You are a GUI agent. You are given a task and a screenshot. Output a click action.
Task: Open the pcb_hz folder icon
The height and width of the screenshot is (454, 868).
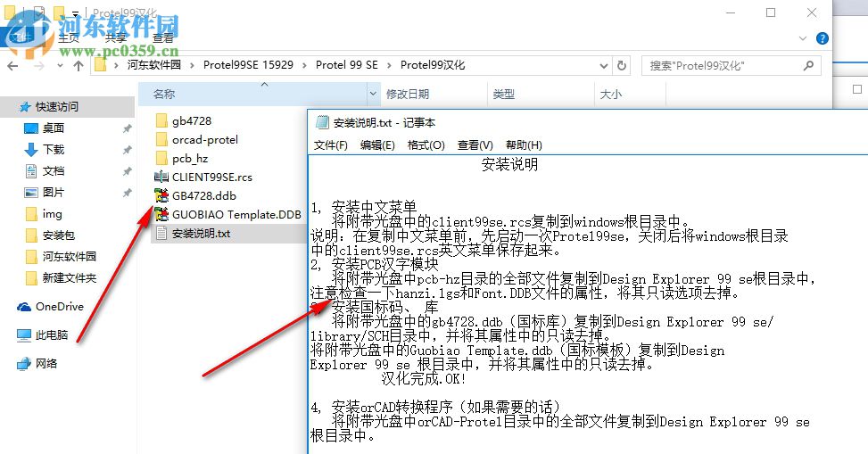tap(161, 159)
